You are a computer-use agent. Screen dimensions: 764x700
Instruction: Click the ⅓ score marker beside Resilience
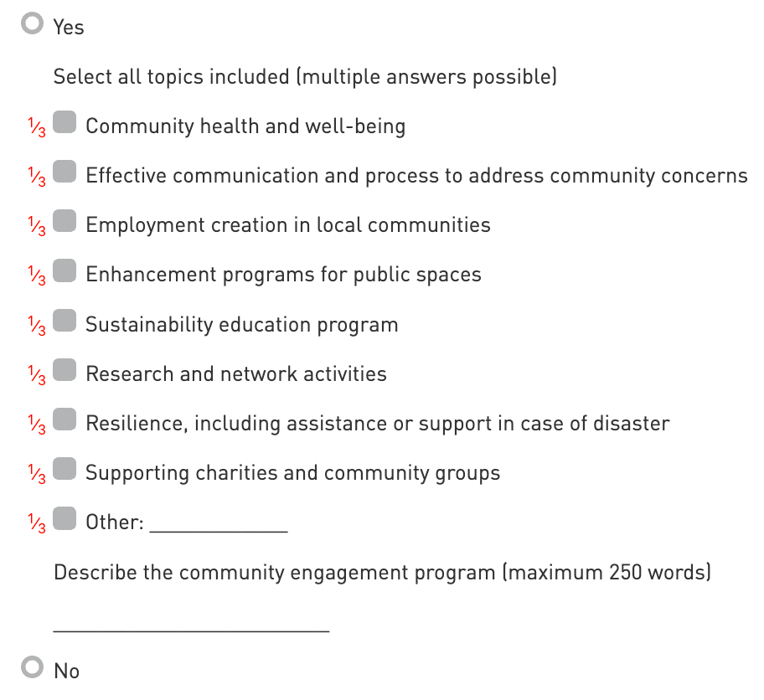tap(36, 425)
